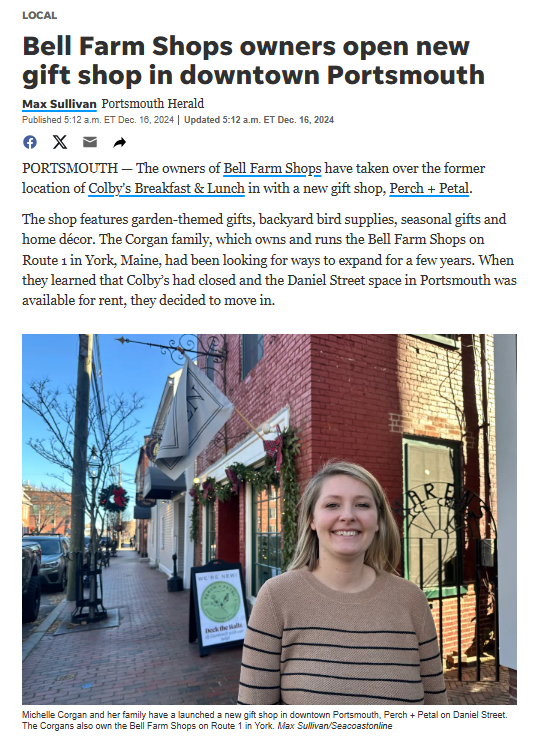534x751 pixels.
Task: Share the article on Facebook
Action: (x=30, y=142)
